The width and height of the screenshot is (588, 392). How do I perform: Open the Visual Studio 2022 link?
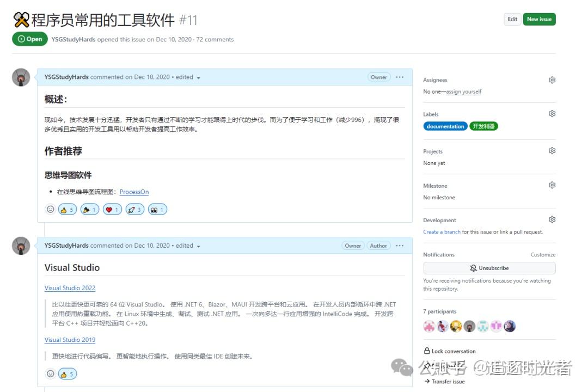point(70,287)
